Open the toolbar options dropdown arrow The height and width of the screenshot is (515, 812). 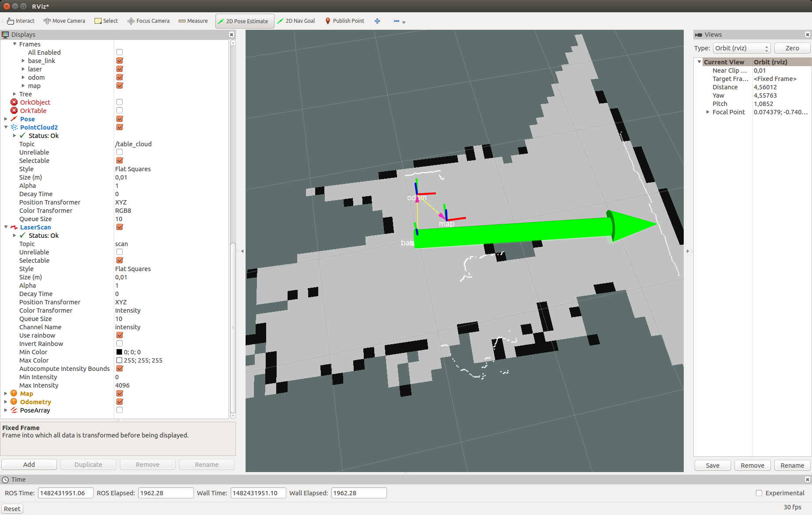[404, 22]
